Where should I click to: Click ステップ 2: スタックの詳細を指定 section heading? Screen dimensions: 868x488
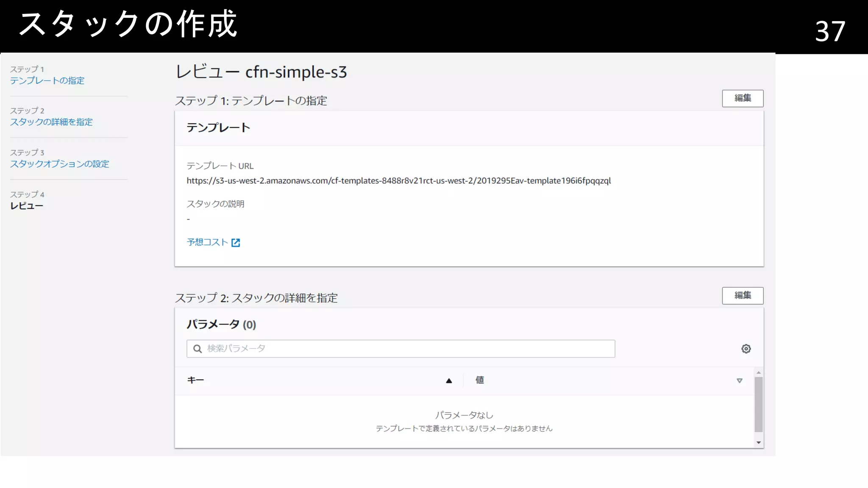(256, 298)
